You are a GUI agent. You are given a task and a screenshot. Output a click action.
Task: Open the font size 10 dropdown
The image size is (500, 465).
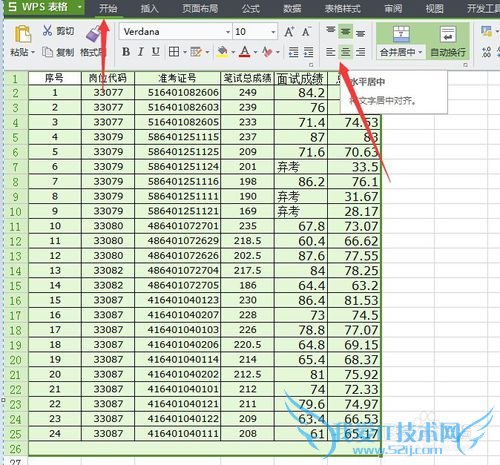tap(273, 32)
